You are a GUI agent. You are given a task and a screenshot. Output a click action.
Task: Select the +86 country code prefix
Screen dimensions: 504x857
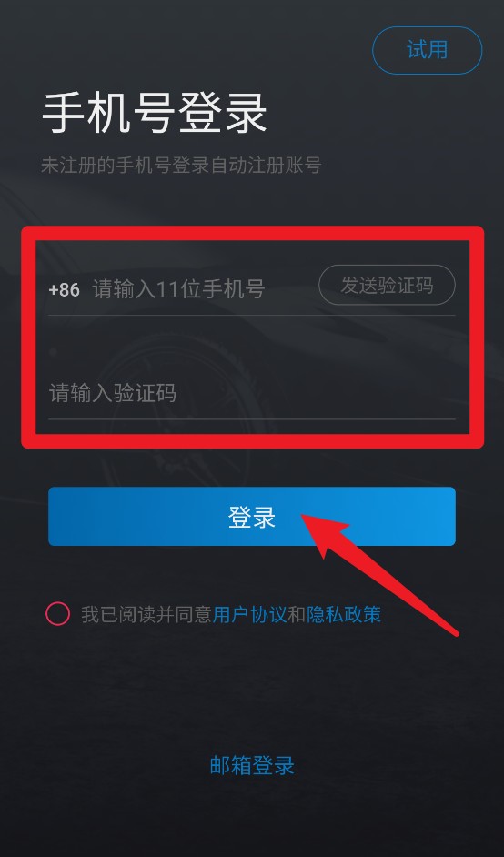point(64,289)
